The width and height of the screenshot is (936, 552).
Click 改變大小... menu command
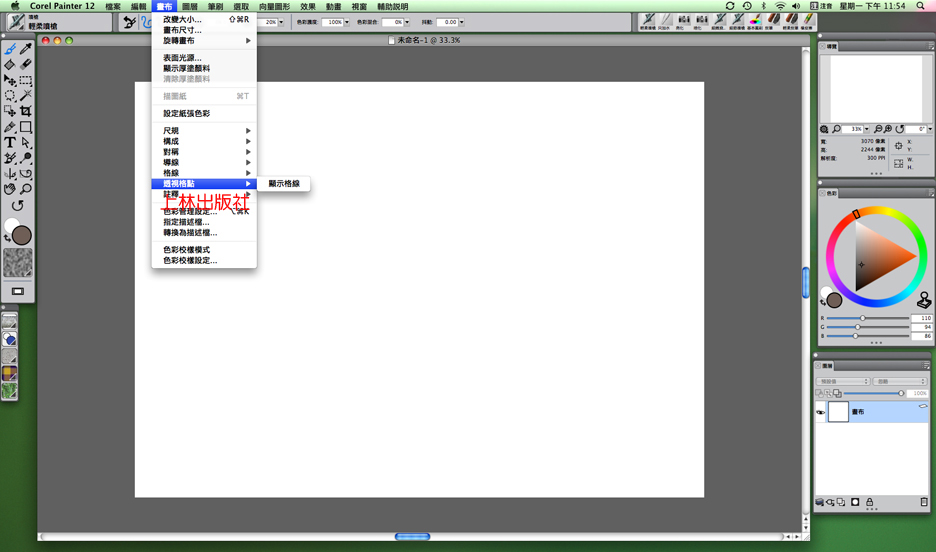[183, 19]
